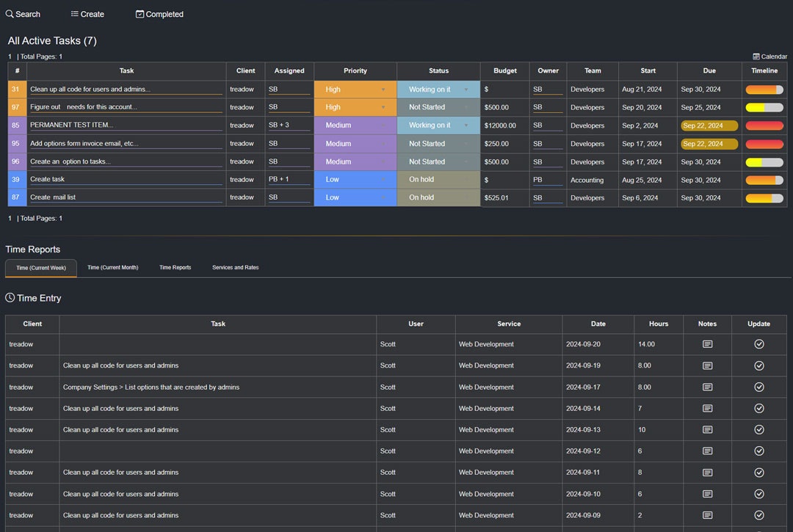This screenshot has height=532, width=793.
Task: Open notes for the 2024-09-10 entry
Action: click(x=708, y=494)
